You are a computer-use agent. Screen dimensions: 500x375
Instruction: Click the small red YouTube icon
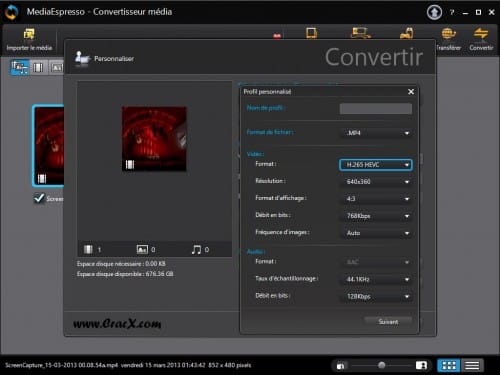click(277, 36)
